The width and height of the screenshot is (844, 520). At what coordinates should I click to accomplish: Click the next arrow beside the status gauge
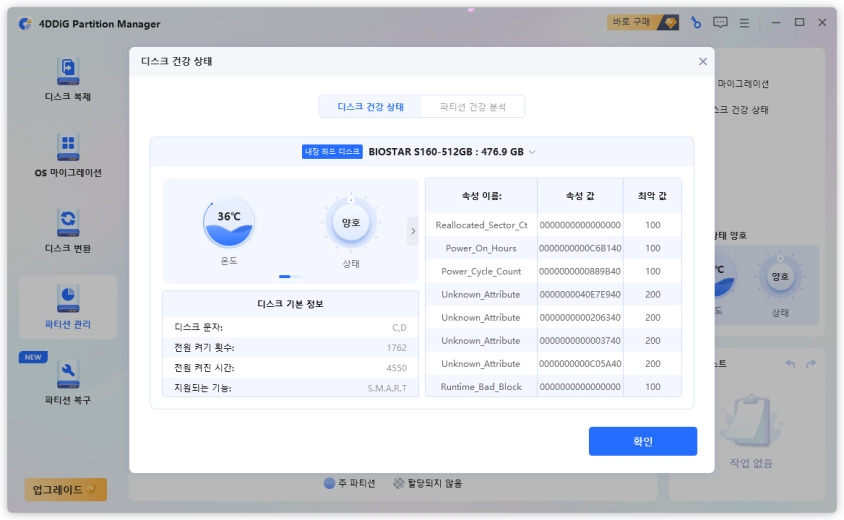click(x=413, y=231)
